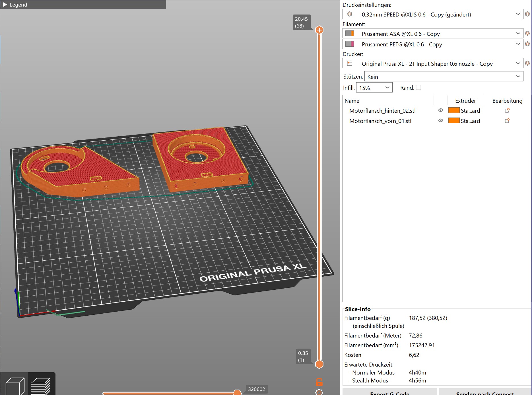Image resolution: width=532 pixels, height=395 pixels.
Task: Click PETG filament color swatch
Action: click(x=350, y=44)
